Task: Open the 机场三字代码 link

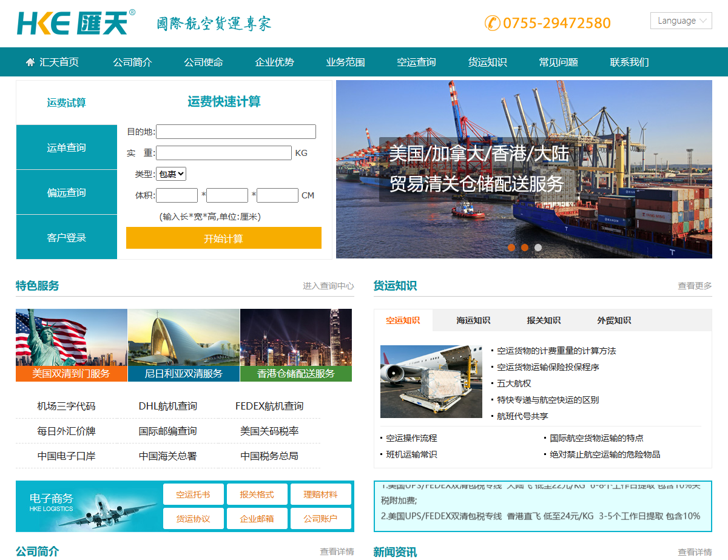Action: click(66, 407)
